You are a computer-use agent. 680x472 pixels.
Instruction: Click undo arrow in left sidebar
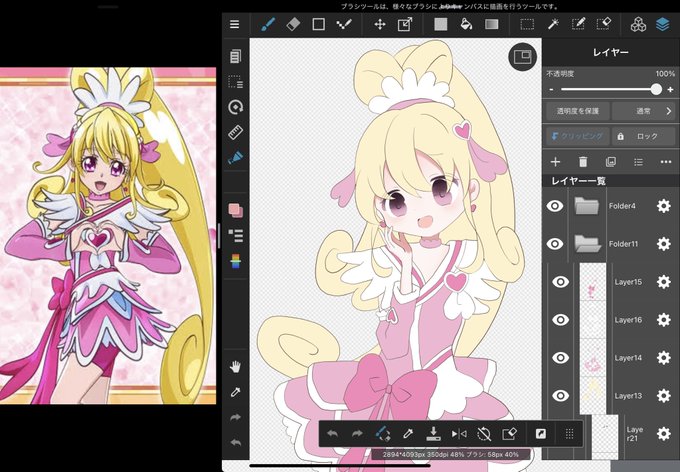[235, 442]
